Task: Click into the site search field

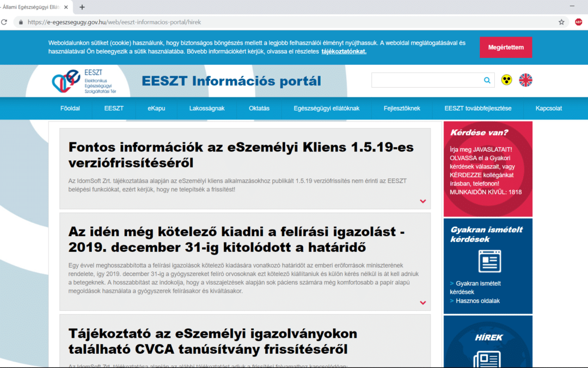Action: click(426, 80)
